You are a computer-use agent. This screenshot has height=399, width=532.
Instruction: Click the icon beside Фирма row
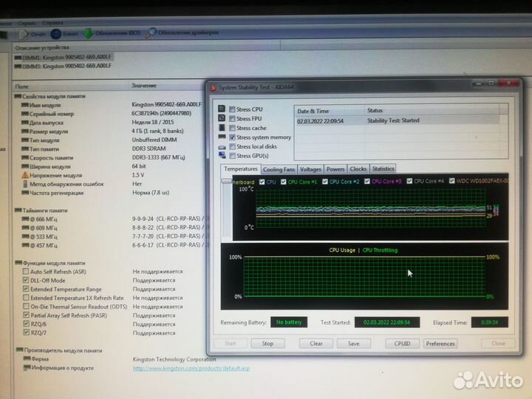click(x=27, y=358)
